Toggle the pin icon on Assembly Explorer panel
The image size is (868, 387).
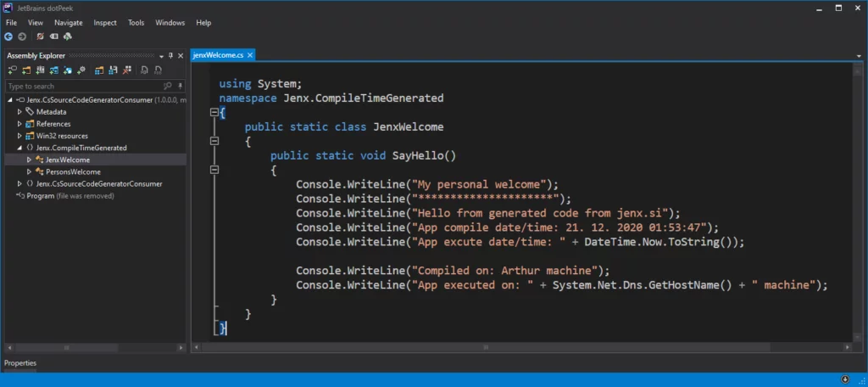170,55
